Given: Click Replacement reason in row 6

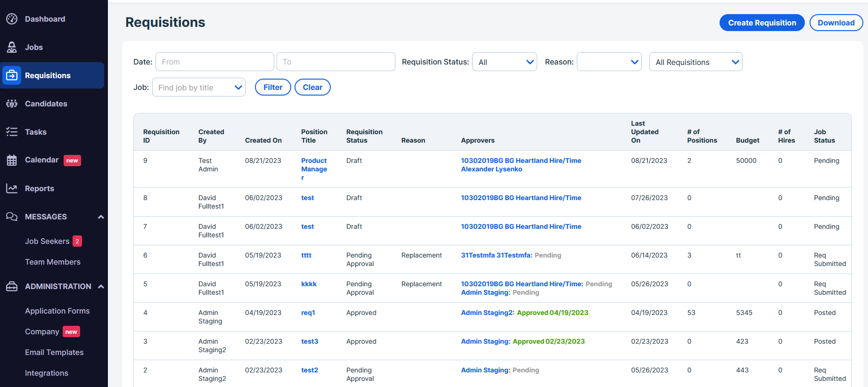Looking at the screenshot, I should pos(421,255).
